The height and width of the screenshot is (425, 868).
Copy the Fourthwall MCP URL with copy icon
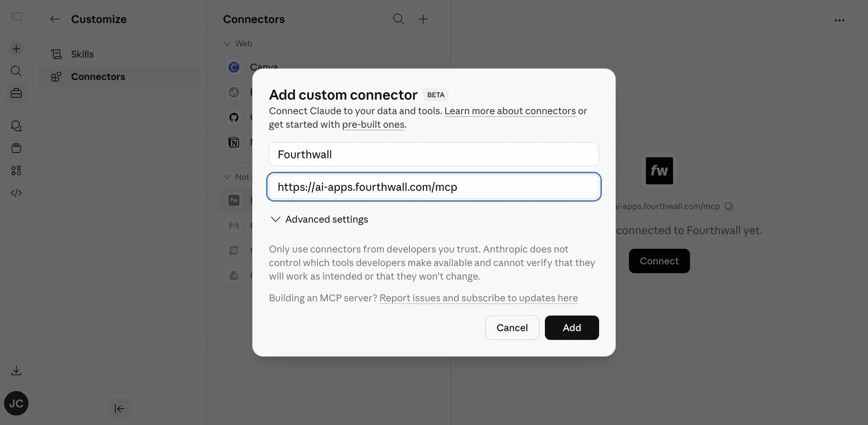[x=729, y=206]
